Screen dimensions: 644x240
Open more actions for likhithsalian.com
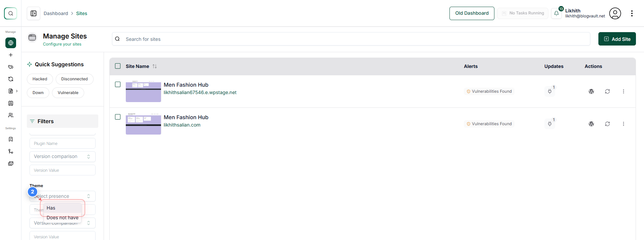coord(624,124)
